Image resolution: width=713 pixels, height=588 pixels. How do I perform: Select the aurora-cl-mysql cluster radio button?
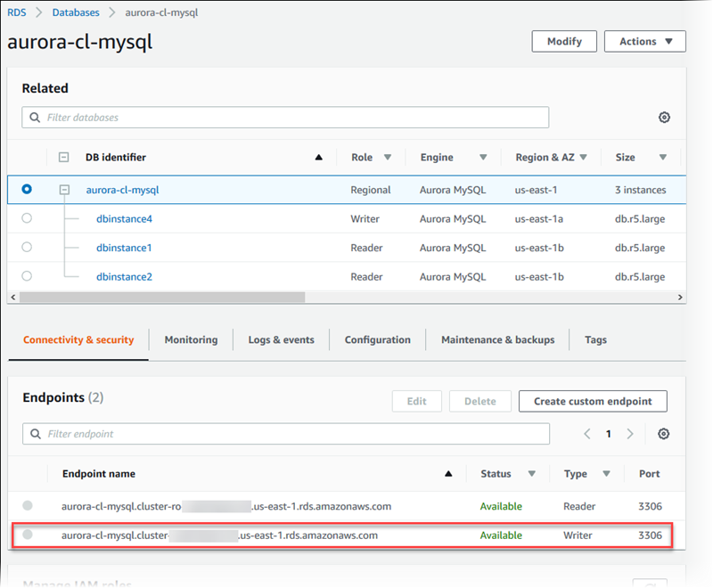click(x=26, y=189)
